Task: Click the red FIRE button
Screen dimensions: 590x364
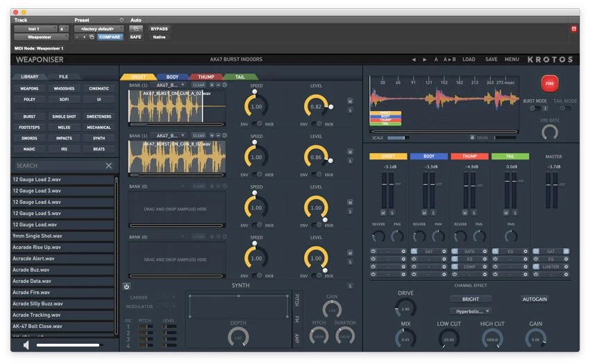Action: point(549,83)
